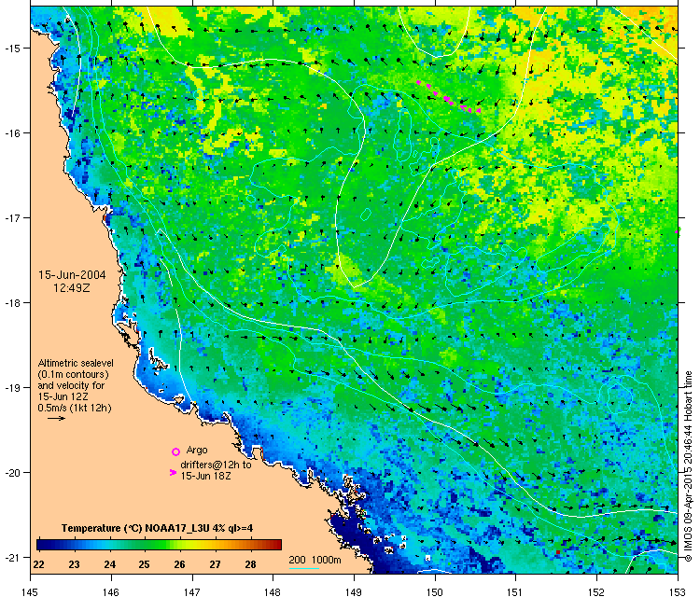Click the '151' longitude axis label
The width and height of the screenshot is (700, 597).
coord(515,591)
